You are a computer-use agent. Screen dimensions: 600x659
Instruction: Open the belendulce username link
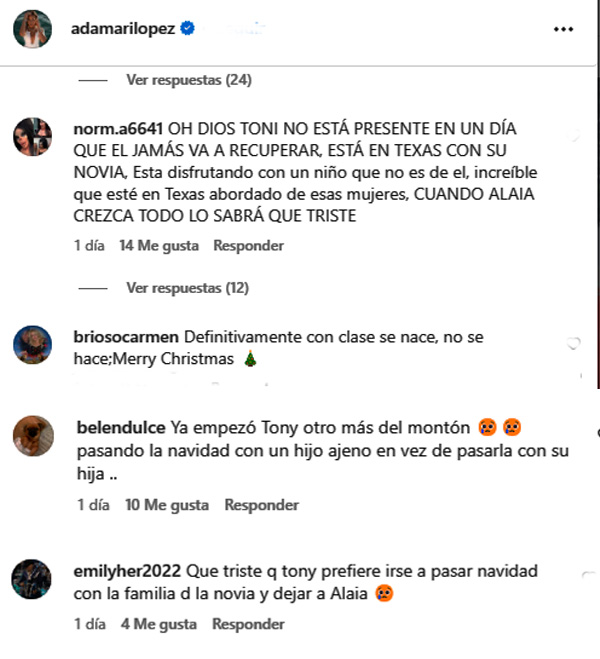pos(121,427)
